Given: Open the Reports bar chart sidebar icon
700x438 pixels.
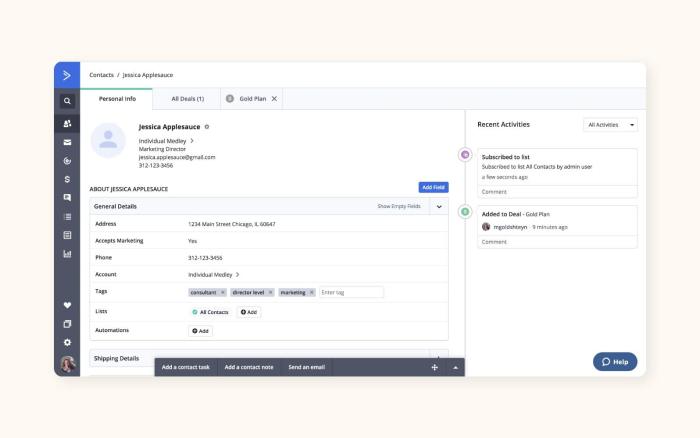Looking at the screenshot, I should pos(67,254).
